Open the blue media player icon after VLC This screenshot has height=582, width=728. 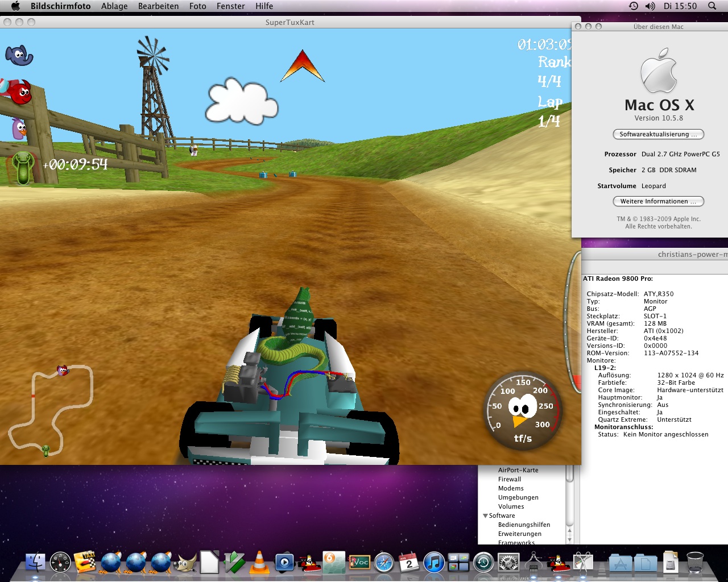coord(284,563)
